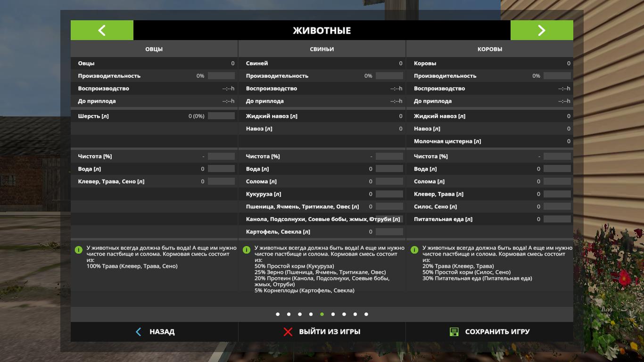Select the first page indicator dot
This screenshot has height=362, width=644.
coord(278,314)
